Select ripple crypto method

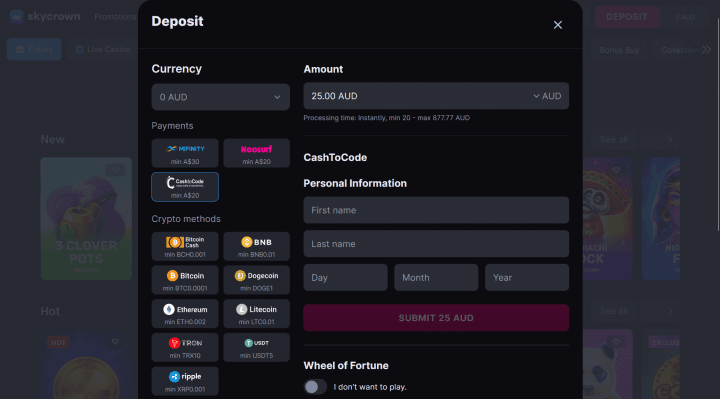click(x=185, y=381)
